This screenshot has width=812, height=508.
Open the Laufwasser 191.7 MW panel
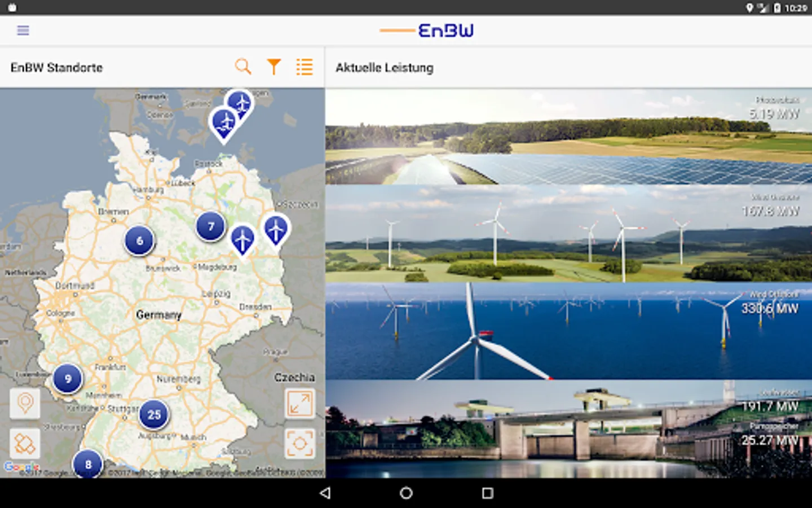[x=568, y=429]
